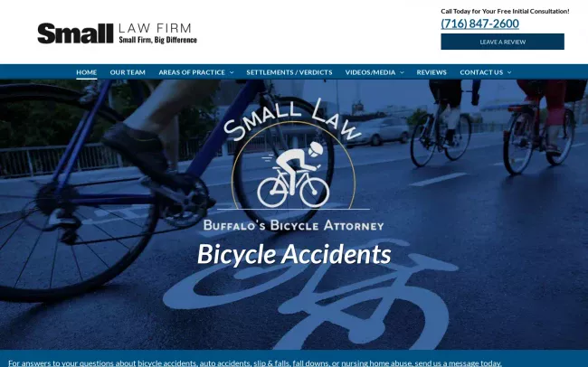588x367 pixels.
Task: Click the Small Law arched logo text
Action: point(292,119)
